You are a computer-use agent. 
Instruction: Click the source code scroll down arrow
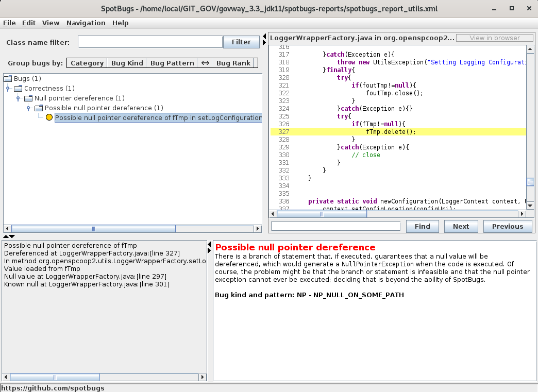pyautogui.click(x=530, y=206)
